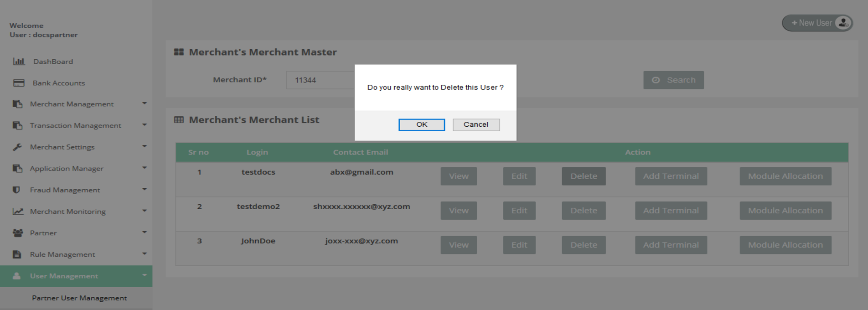Expand the Application Manager dropdown arrow

[x=145, y=168]
